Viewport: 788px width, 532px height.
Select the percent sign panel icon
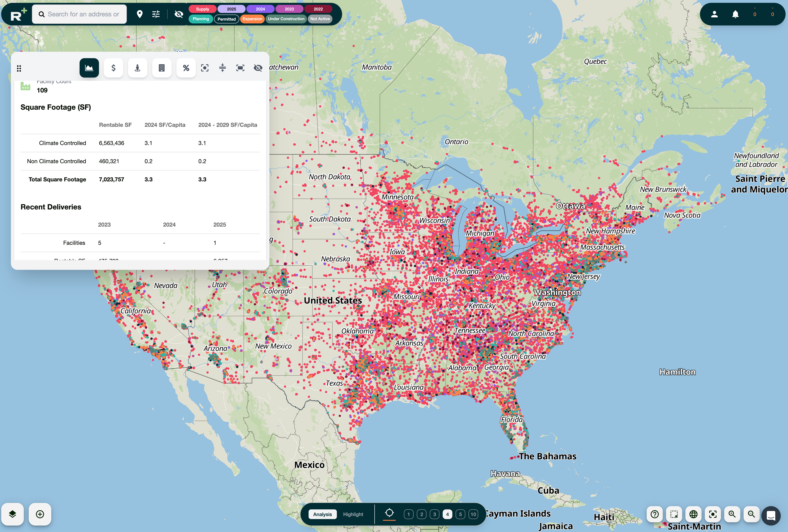point(186,68)
